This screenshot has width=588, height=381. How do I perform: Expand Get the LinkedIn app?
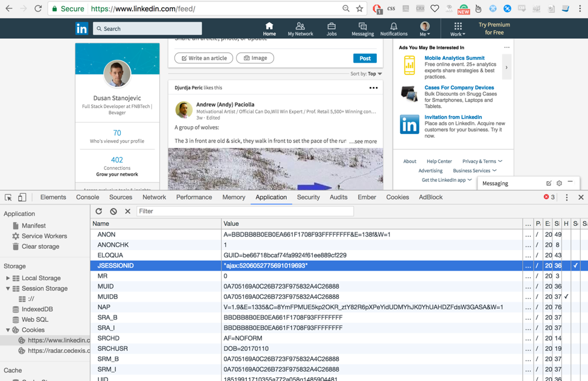447,180
